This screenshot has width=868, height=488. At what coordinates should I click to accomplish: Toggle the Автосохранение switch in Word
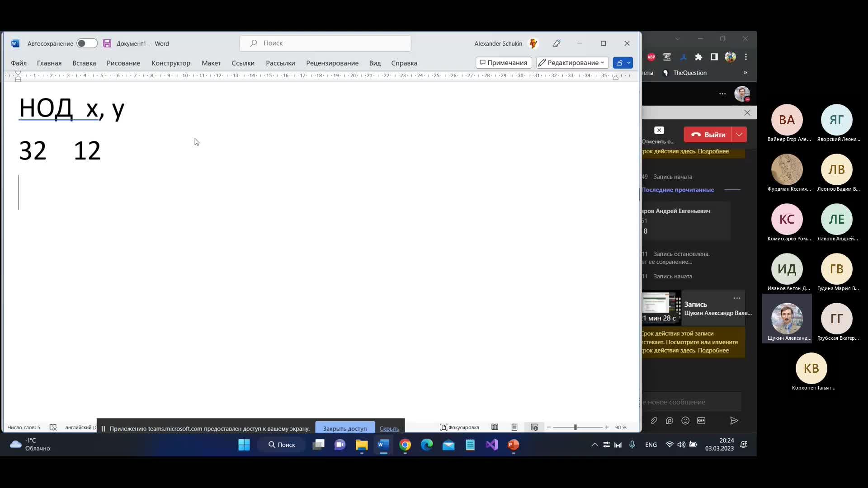click(87, 43)
